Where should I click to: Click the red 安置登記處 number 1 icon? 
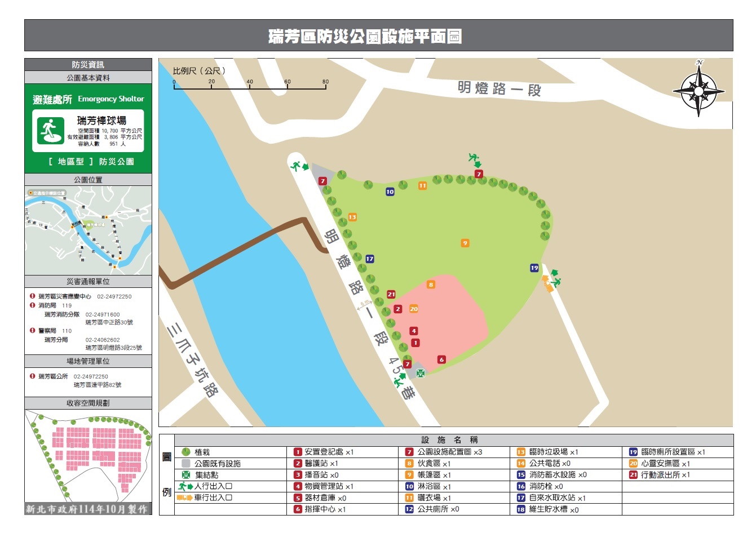click(297, 451)
